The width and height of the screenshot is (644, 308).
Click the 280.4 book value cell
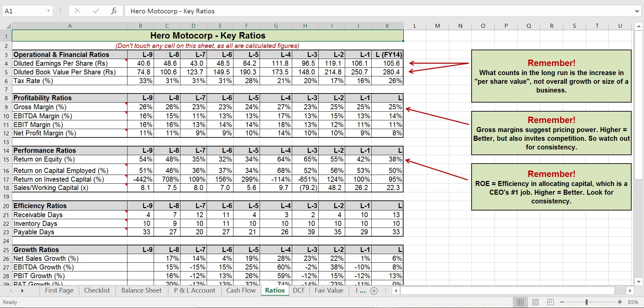point(387,72)
